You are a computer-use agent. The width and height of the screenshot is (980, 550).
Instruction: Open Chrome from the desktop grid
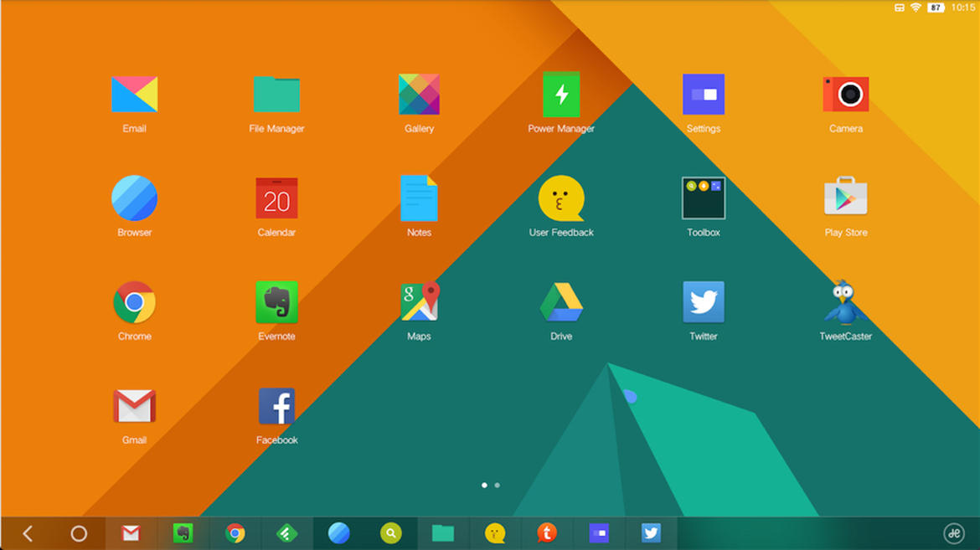[x=134, y=302]
